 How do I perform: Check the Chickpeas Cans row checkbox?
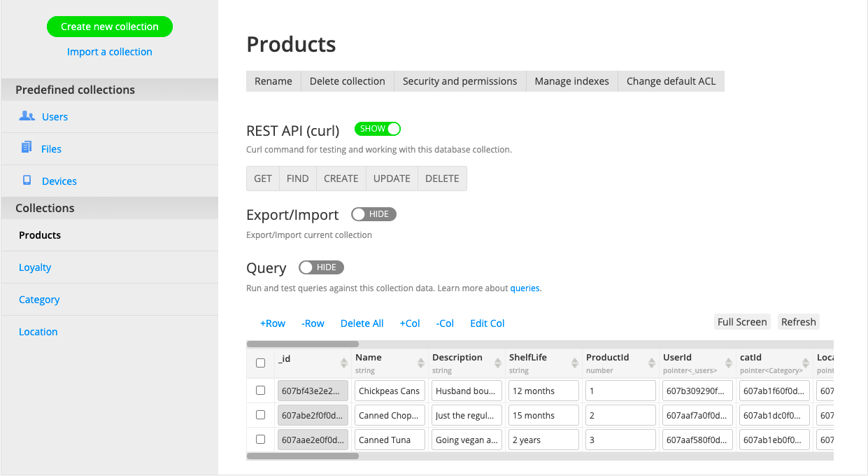(260, 390)
